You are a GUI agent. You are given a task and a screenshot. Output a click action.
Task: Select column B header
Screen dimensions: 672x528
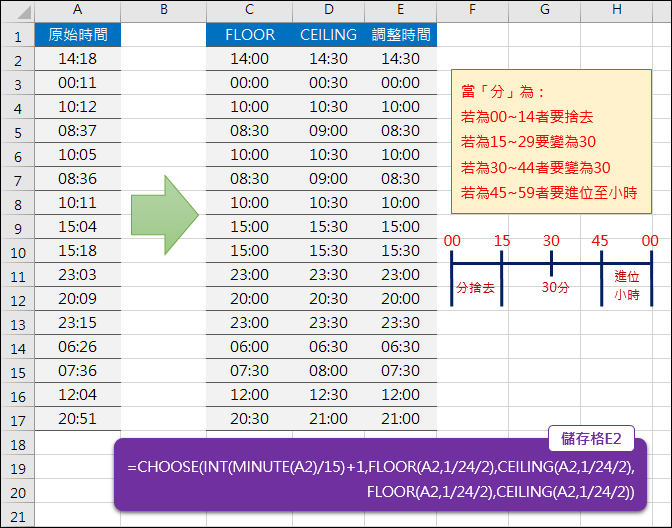[x=163, y=10]
